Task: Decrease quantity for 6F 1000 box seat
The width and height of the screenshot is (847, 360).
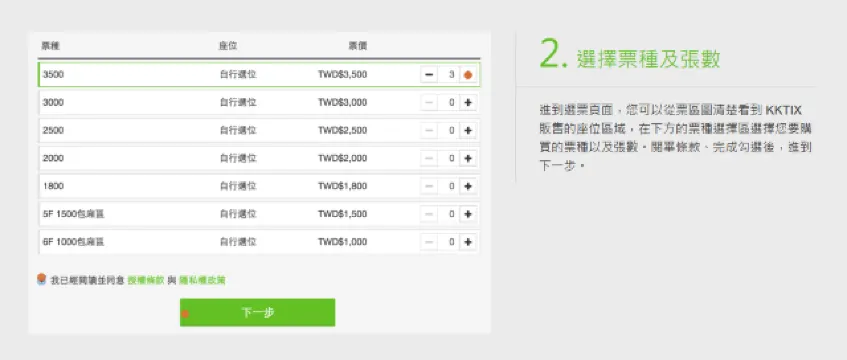Action: click(x=429, y=242)
